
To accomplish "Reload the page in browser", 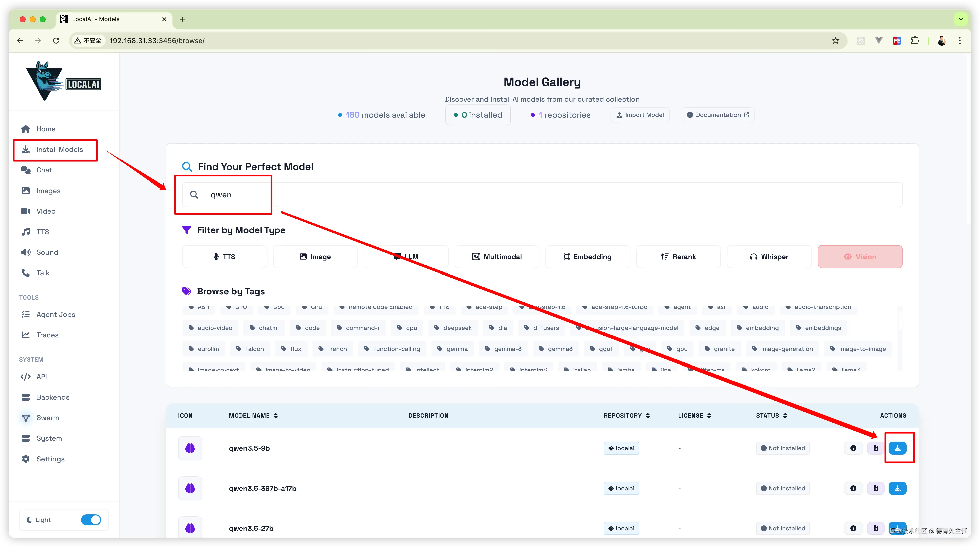I will click(56, 40).
